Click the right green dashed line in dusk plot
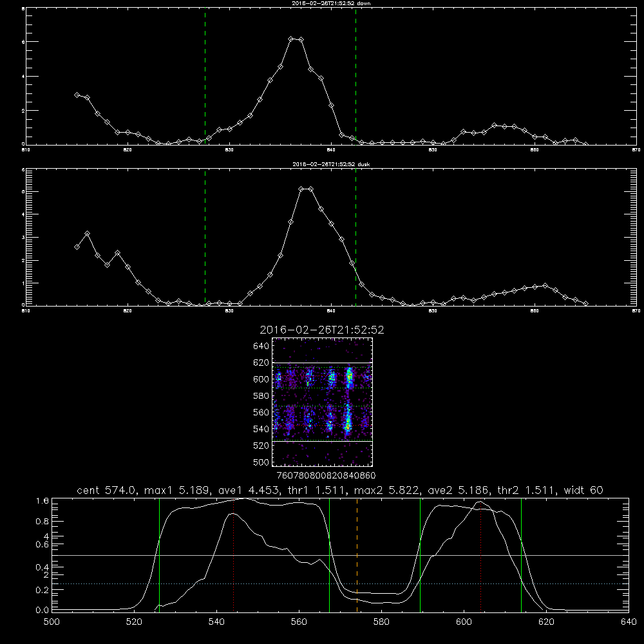Screen dimensions: 644x644 point(355,238)
